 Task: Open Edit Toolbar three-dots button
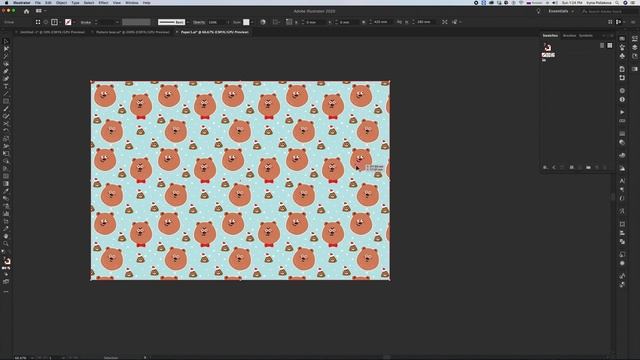tap(6, 292)
